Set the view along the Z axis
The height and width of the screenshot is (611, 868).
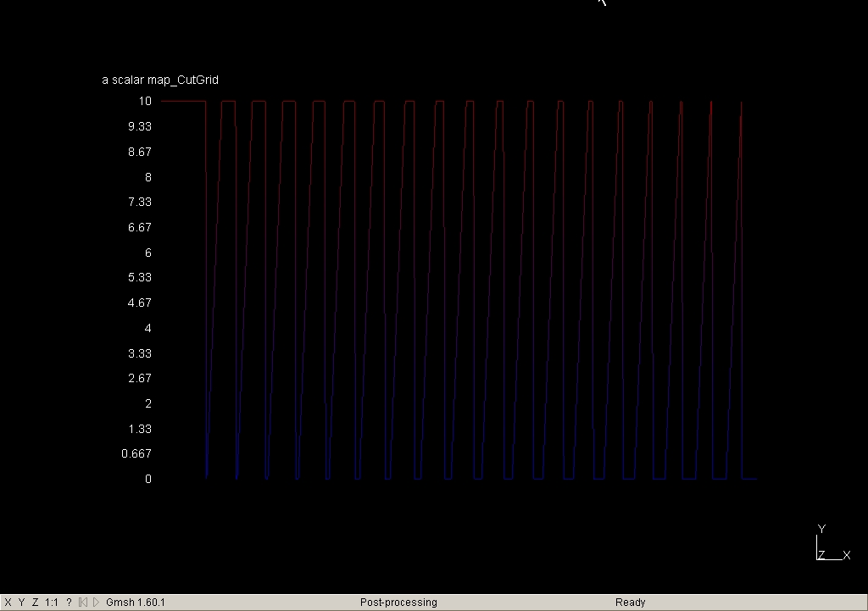[x=35, y=603]
